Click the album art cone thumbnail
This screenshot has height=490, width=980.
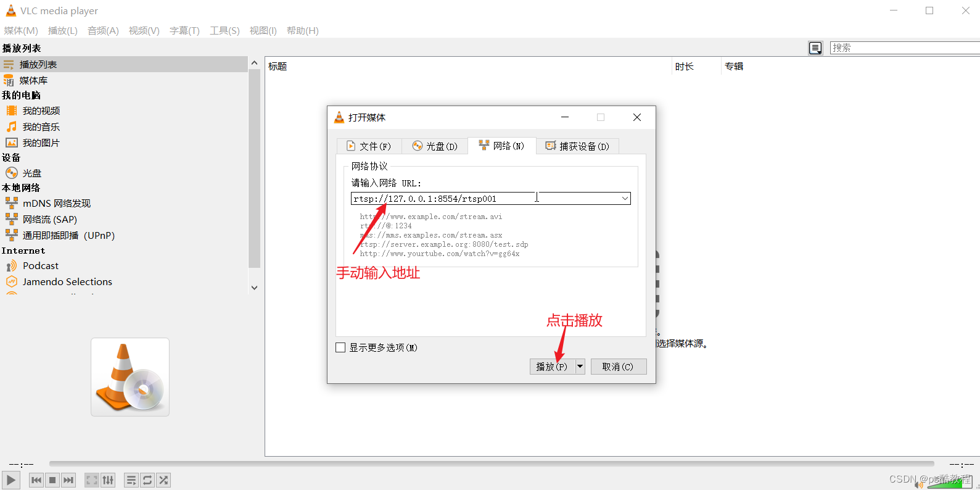(130, 377)
